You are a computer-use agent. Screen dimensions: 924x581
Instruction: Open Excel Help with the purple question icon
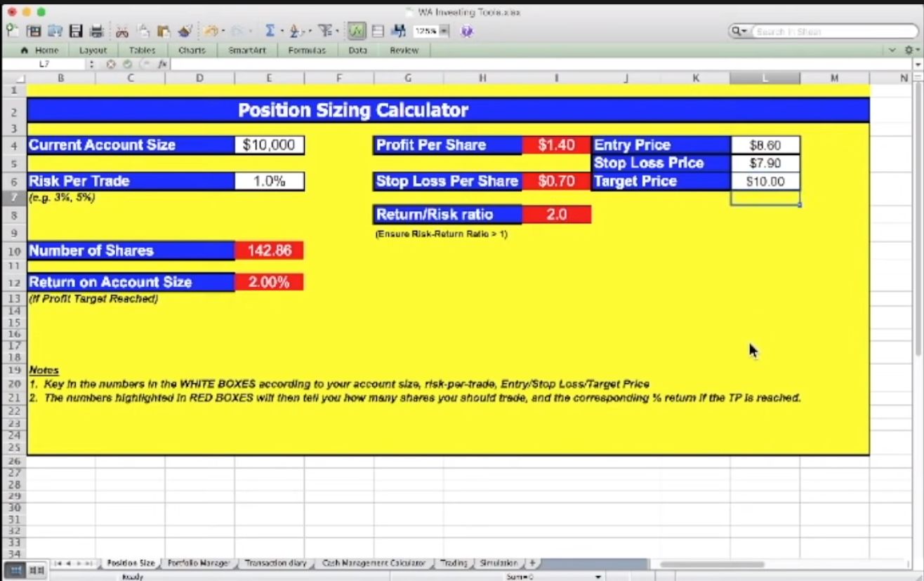(467, 31)
